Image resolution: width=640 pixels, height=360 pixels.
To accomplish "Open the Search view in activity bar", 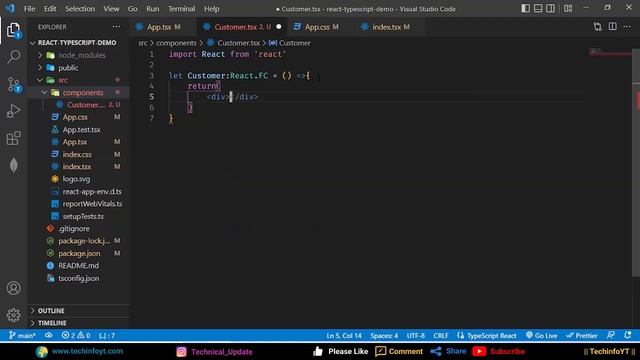I will coord(13,56).
